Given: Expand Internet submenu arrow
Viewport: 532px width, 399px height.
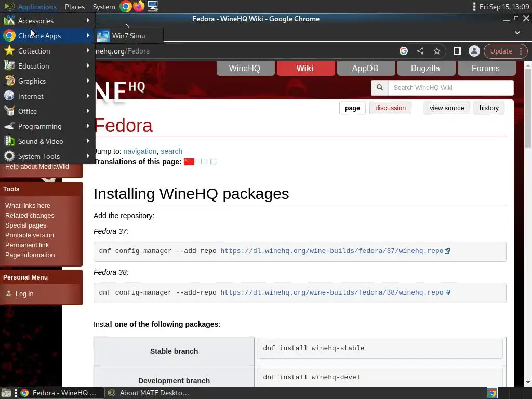Looking at the screenshot, I should (x=88, y=96).
